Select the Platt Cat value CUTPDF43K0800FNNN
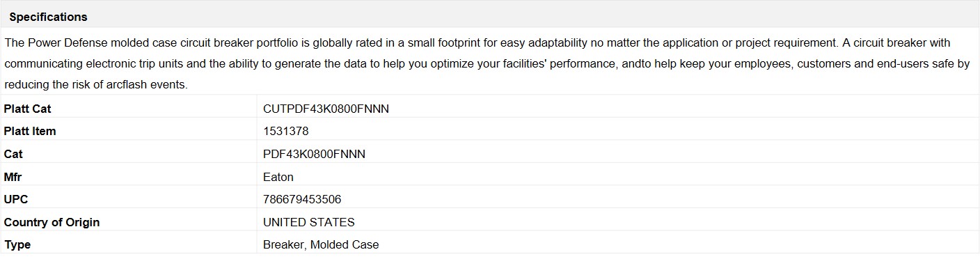Image resolution: width=980 pixels, height=259 pixels. [x=326, y=109]
